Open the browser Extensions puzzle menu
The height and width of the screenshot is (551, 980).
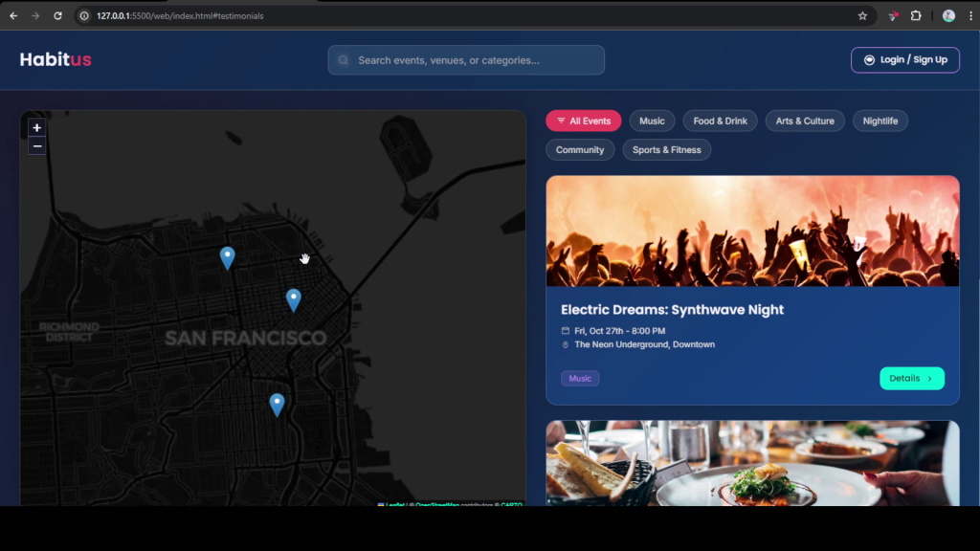[x=916, y=16]
